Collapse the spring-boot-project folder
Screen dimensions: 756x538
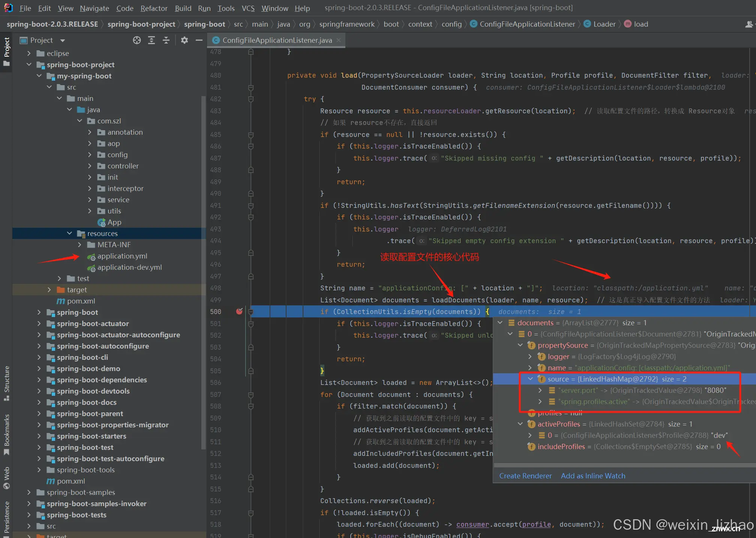pos(29,65)
